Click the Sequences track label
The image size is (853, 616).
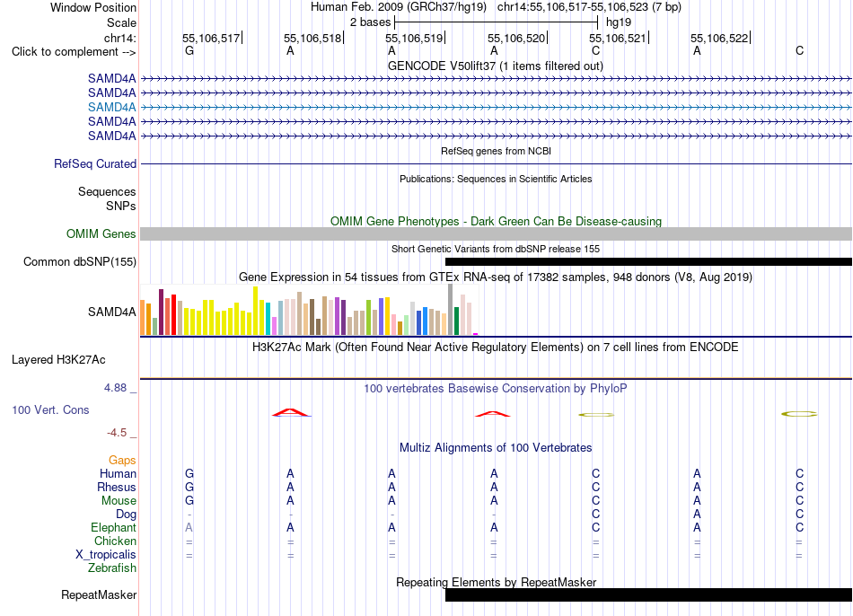point(107,191)
